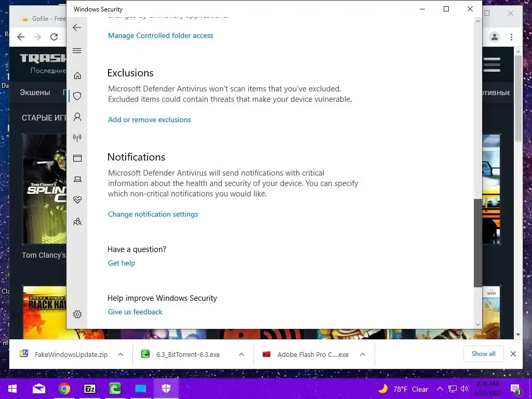Click Windows Security scrollbar down arrow
The width and height of the screenshot is (532, 399).
tap(478, 325)
